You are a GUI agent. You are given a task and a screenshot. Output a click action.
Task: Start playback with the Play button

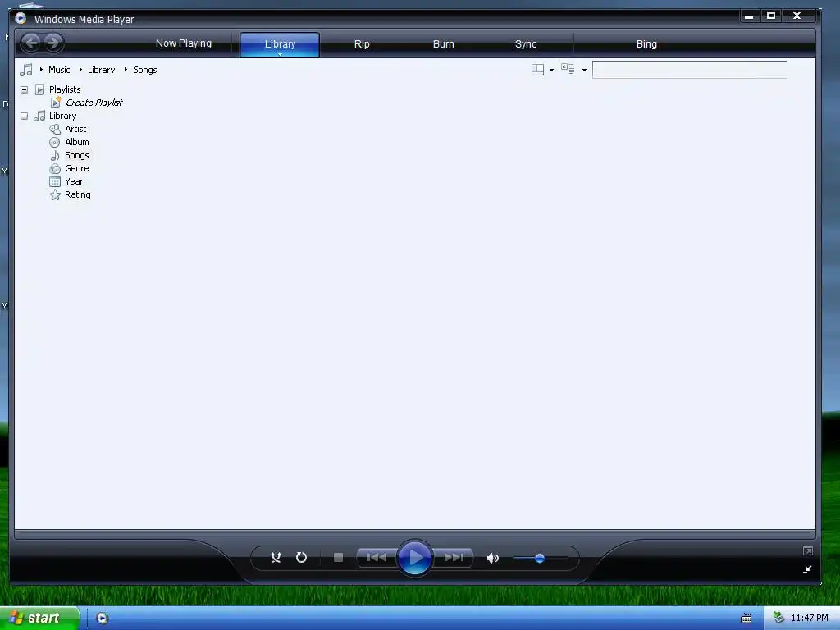(x=414, y=558)
